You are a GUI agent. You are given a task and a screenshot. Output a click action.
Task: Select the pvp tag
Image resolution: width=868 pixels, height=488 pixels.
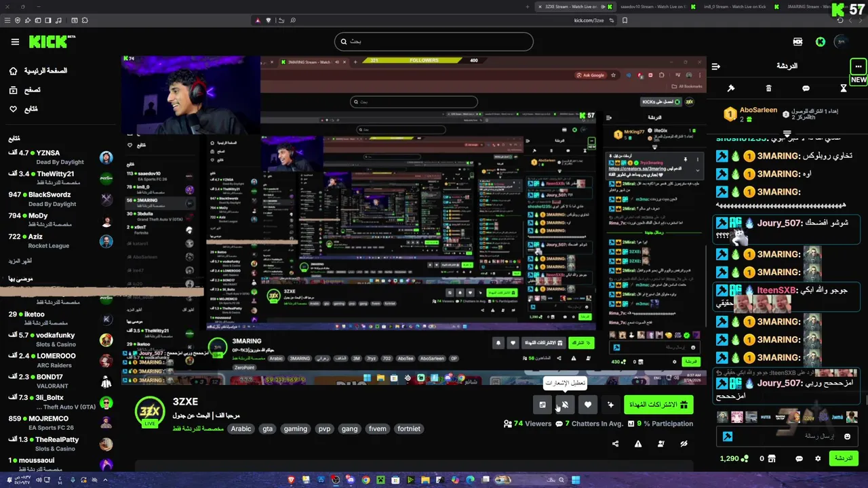[324, 428]
